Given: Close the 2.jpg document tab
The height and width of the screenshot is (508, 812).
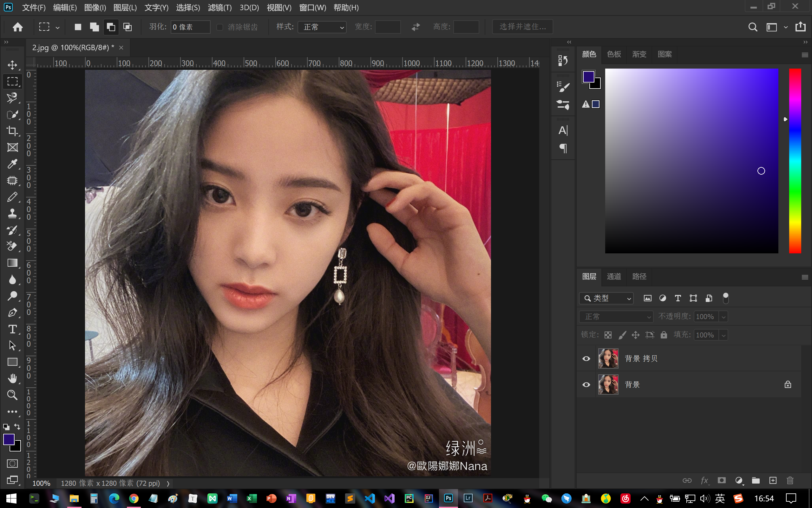Looking at the screenshot, I should [121, 48].
